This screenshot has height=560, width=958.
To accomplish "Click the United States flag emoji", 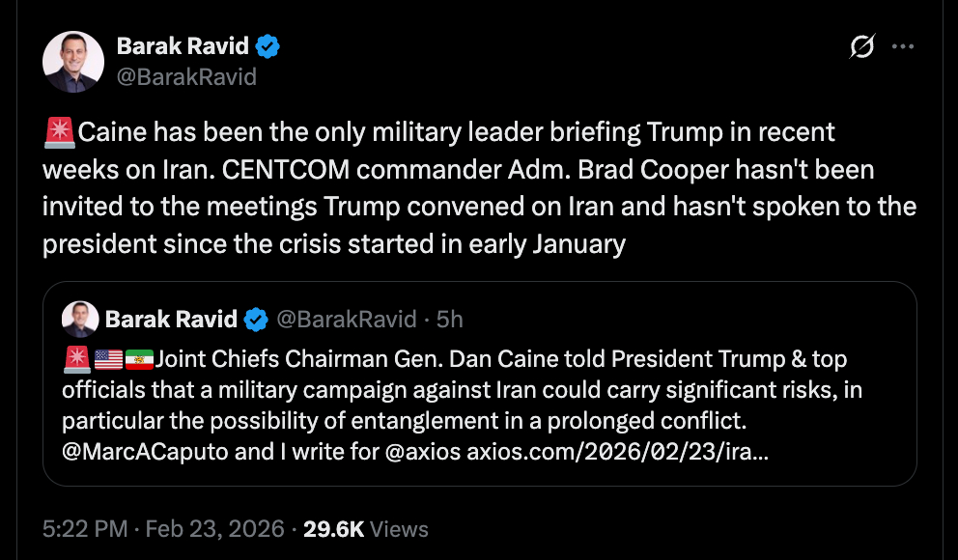I will (108, 360).
